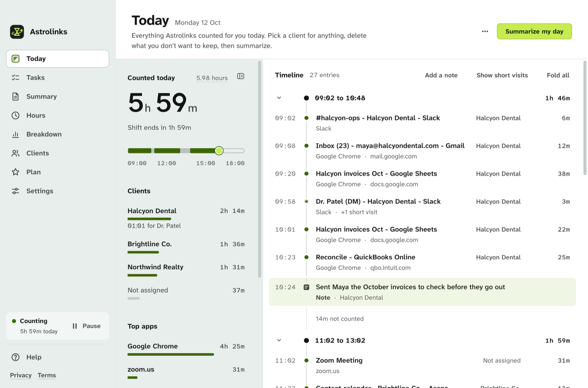This screenshot has height=388, width=588.
Task: Change client on Inbox Gmail entry
Action: (498, 146)
